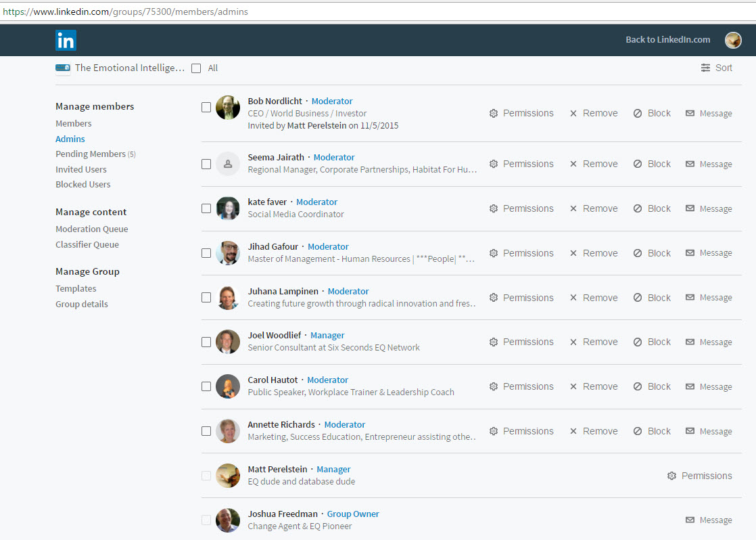
Task: Tick the checkbox for Joel Woodlief
Action: coord(206,342)
